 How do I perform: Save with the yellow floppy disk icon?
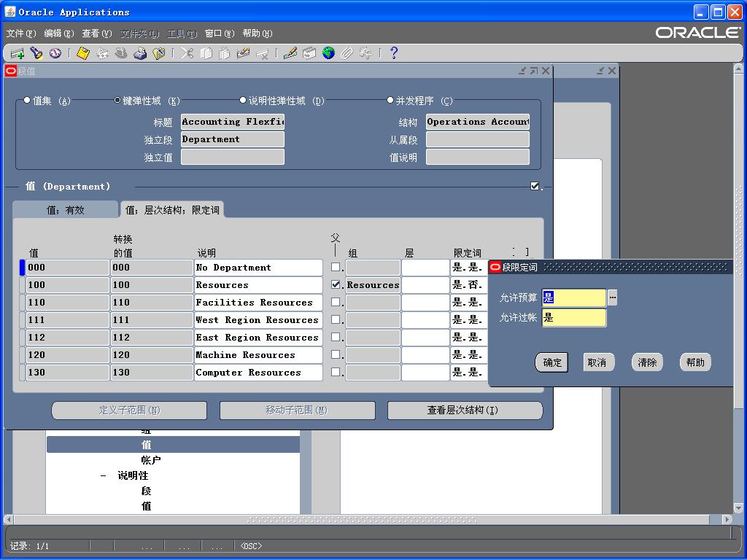pos(83,52)
